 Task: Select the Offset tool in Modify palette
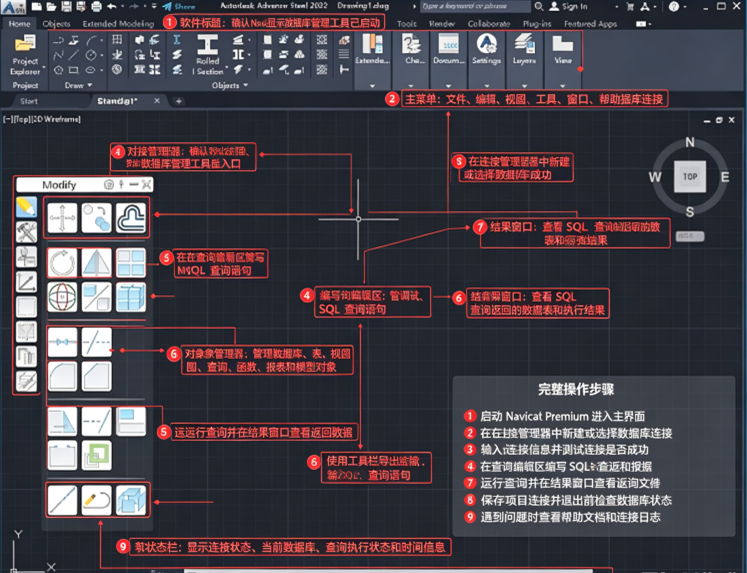point(131,218)
